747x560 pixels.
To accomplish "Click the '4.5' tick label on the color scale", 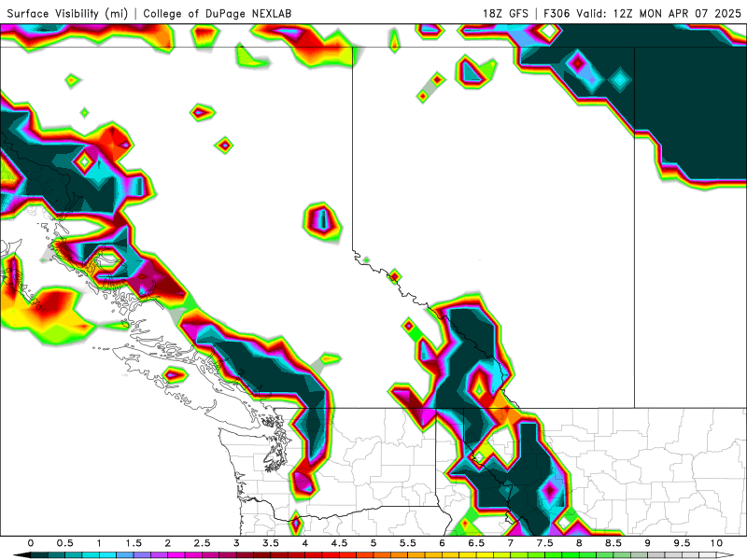I will pyautogui.click(x=339, y=543).
